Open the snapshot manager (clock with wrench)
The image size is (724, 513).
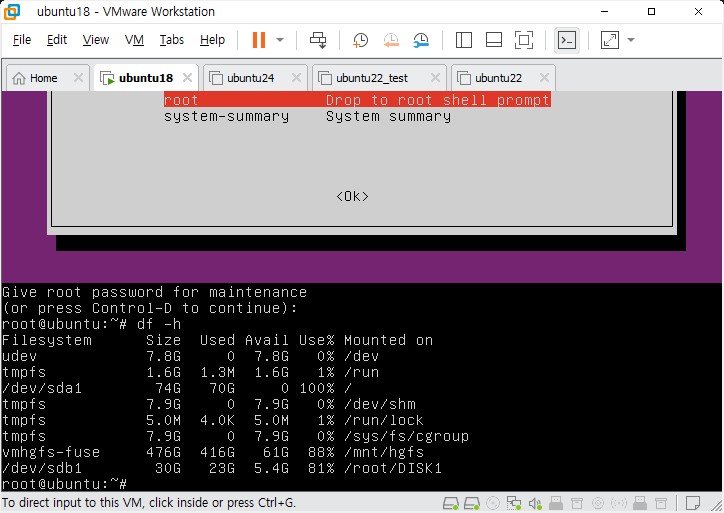pyautogui.click(x=421, y=40)
